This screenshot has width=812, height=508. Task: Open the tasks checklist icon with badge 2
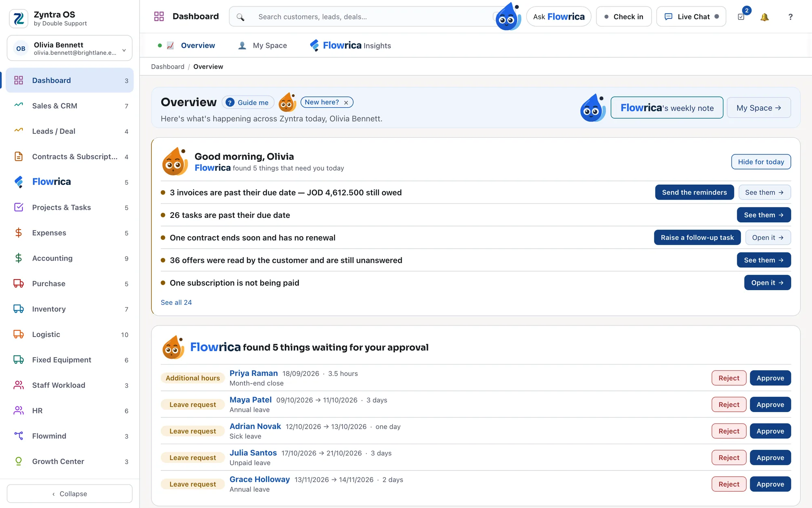pyautogui.click(x=741, y=17)
